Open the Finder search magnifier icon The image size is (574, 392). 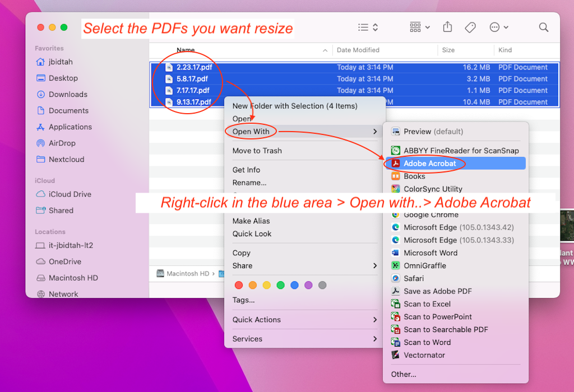(x=544, y=27)
